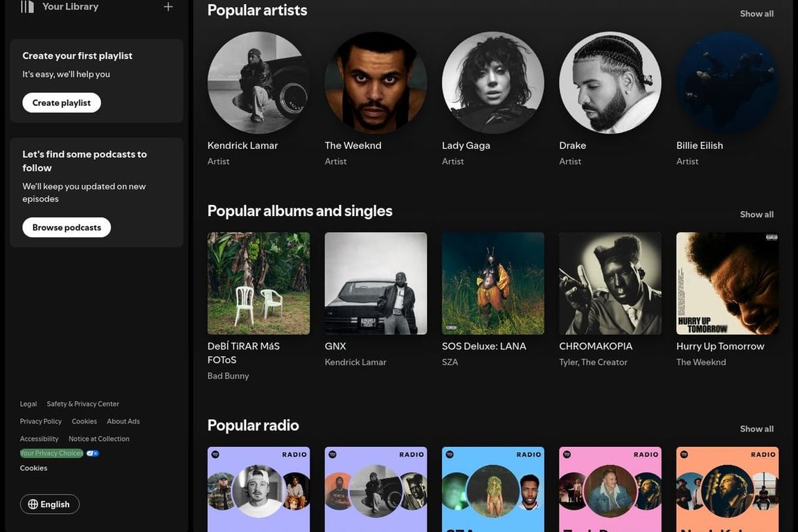Image resolution: width=798 pixels, height=532 pixels.
Task: Open the GNX album by Kendrick Lamar
Action: pos(375,283)
